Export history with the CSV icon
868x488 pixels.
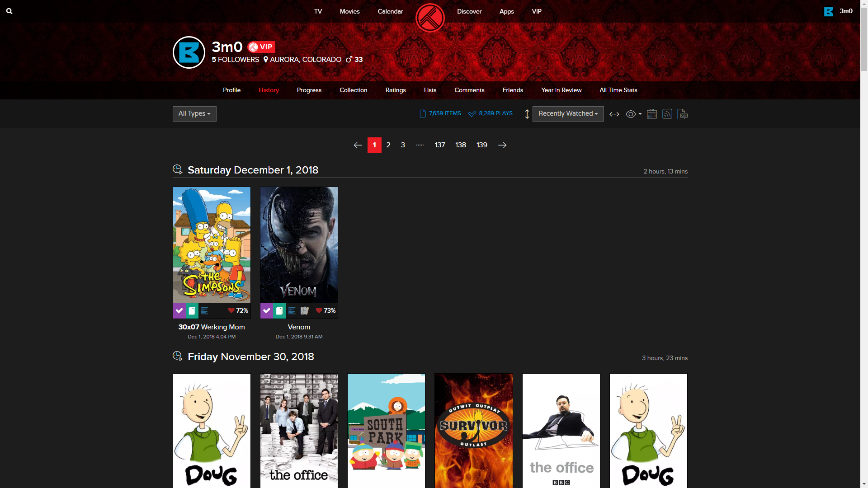682,114
